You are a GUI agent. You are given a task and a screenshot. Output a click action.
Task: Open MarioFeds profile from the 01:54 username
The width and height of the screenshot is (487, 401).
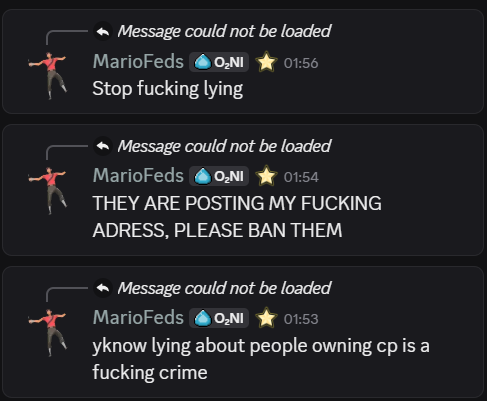pyautogui.click(x=138, y=176)
